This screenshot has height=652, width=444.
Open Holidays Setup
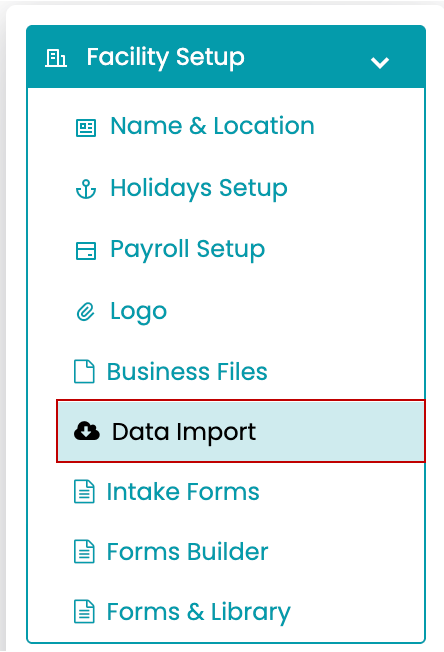coord(199,188)
